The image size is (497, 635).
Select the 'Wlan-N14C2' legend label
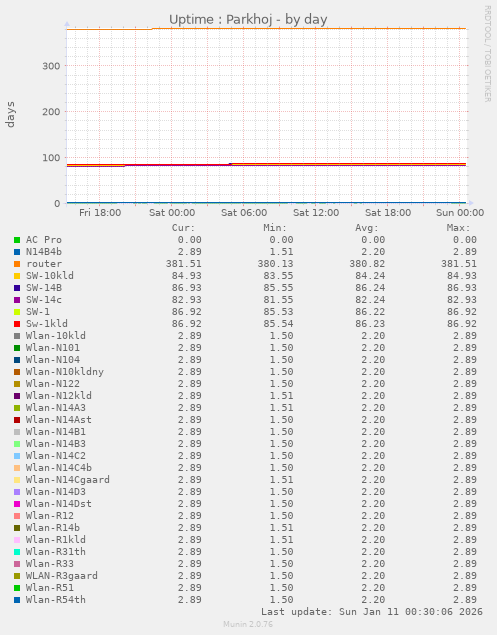tap(56, 456)
